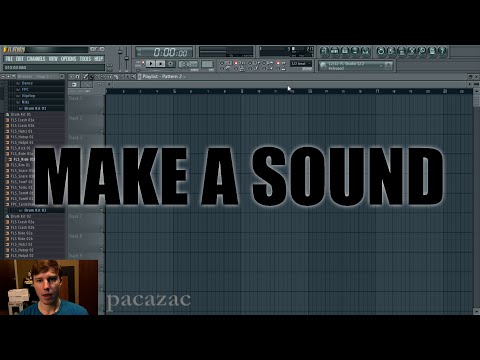Click the transport Record button
Image resolution: width=480 pixels, height=360 pixels.
(x=171, y=63)
